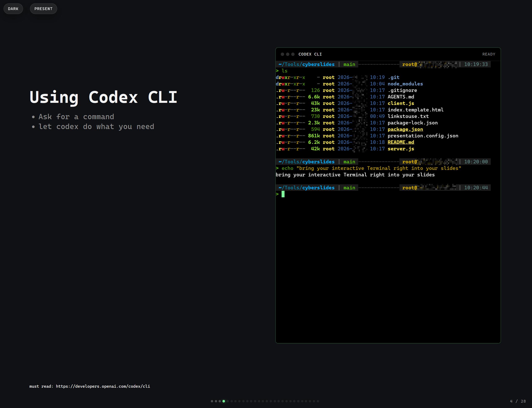Click the 594 file size of package.json
Viewport: 532px width, 408px height.
(316, 129)
